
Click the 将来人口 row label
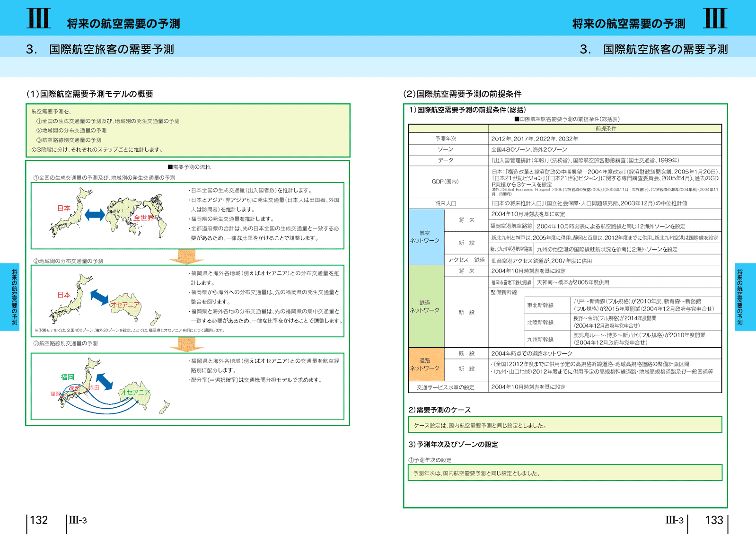point(446,203)
